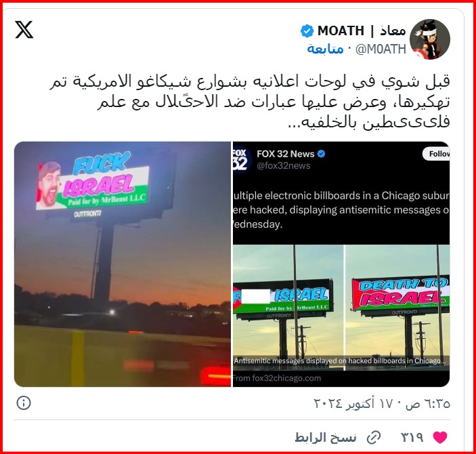Follow the account via متابعة link
The height and width of the screenshot is (454, 476).
(325, 49)
